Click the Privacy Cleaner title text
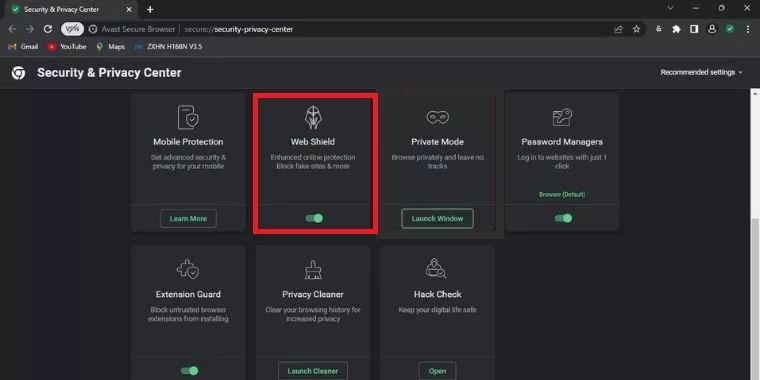 (x=313, y=294)
